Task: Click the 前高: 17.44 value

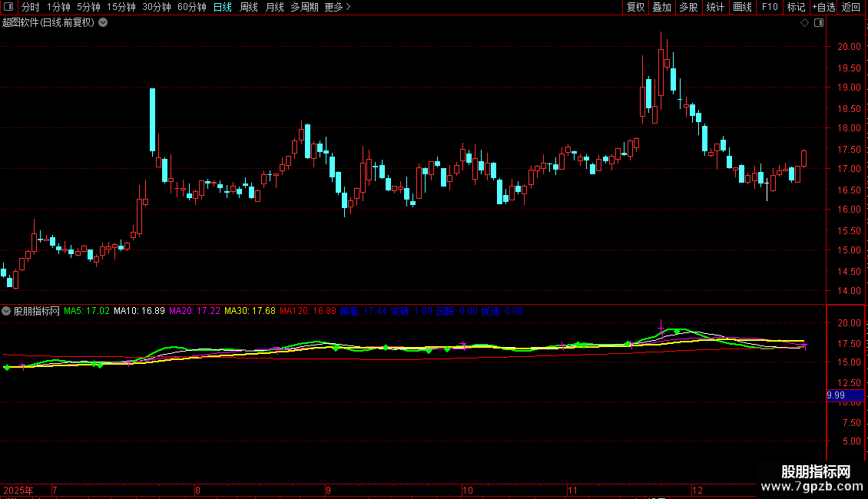Action: 363,311
